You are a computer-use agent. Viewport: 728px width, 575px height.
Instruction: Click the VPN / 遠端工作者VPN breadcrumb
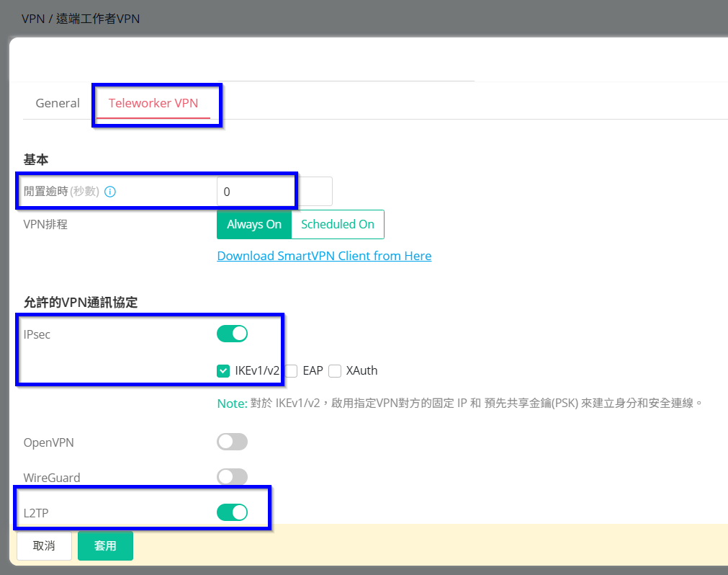point(81,19)
